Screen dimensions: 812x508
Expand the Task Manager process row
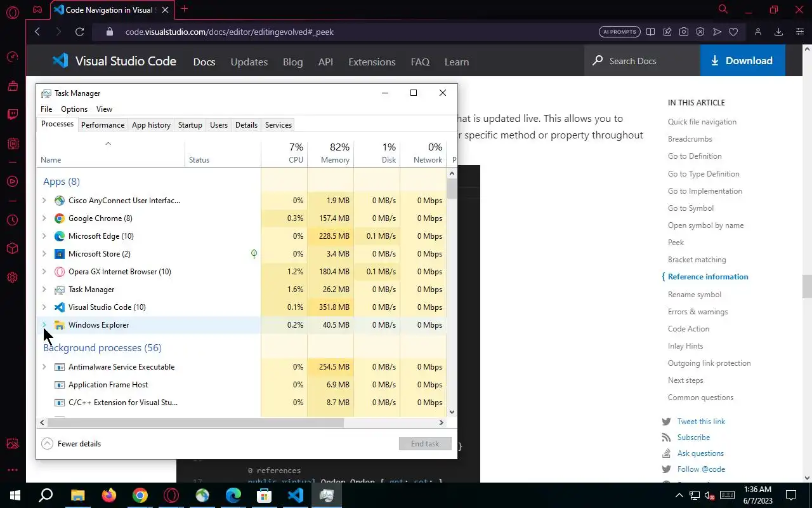pos(44,289)
